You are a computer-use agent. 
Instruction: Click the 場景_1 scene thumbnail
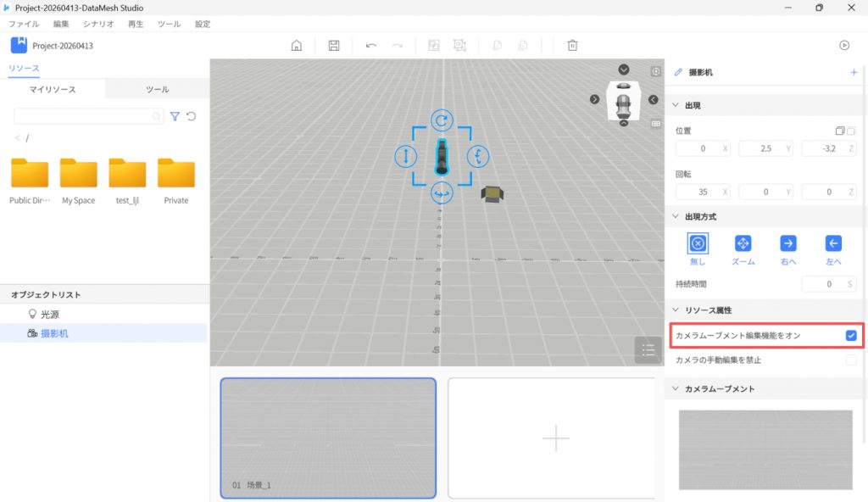point(328,438)
